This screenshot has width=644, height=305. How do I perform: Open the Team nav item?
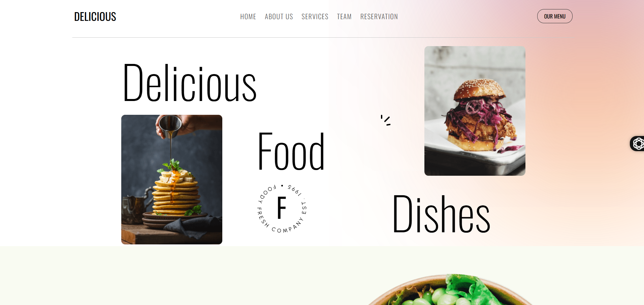coord(344,16)
